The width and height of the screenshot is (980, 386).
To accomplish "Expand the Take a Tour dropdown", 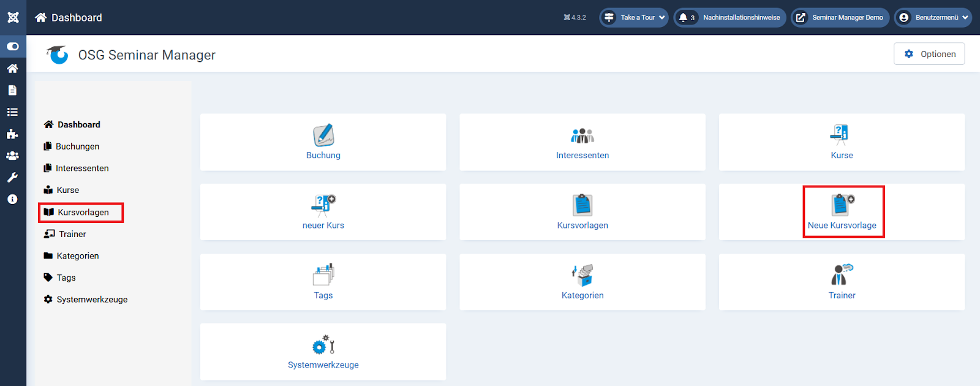I will point(634,17).
